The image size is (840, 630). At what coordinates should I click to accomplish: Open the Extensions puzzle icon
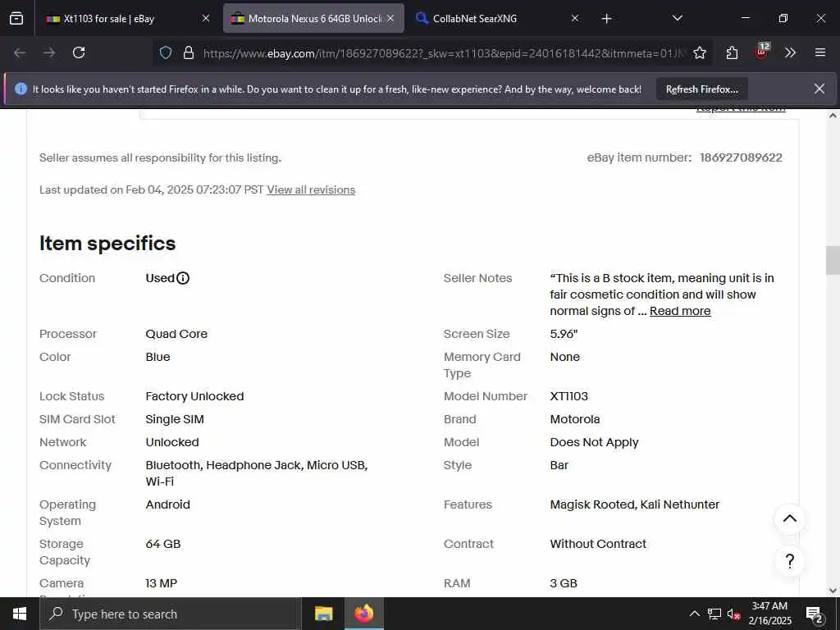[732, 52]
